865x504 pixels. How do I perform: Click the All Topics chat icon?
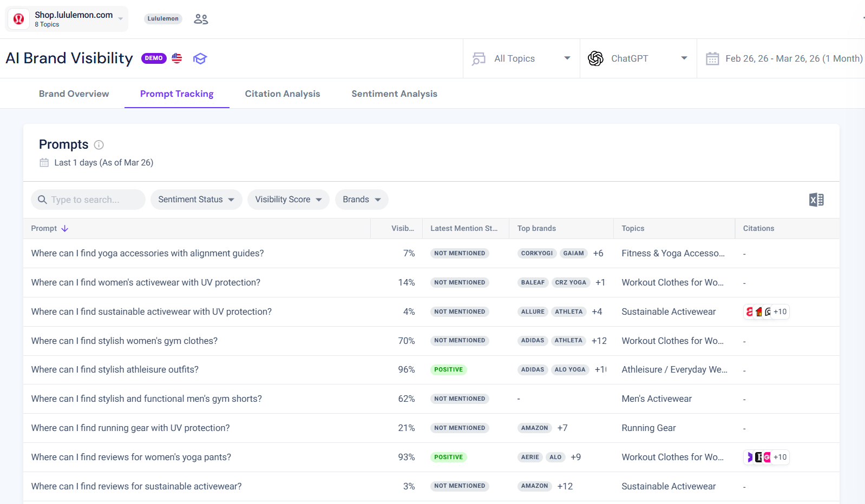[479, 58]
